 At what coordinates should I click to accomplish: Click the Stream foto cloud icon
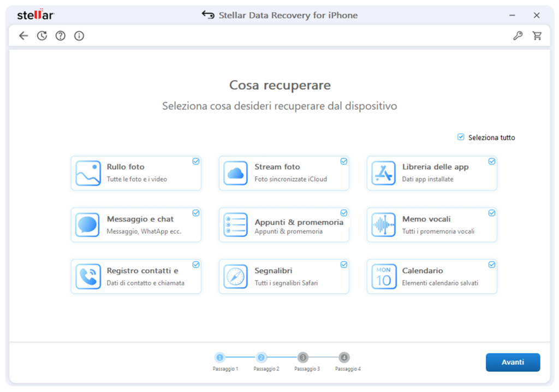coord(235,173)
